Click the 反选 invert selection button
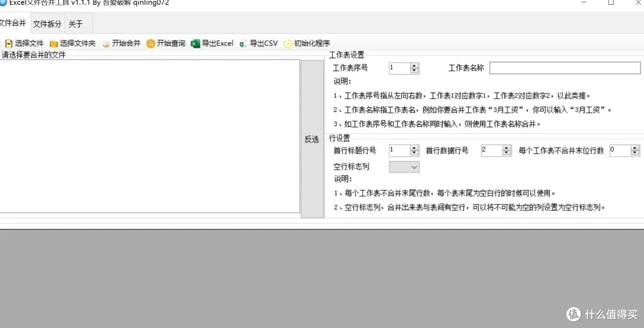This screenshot has height=328, width=644. coord(312,139)
